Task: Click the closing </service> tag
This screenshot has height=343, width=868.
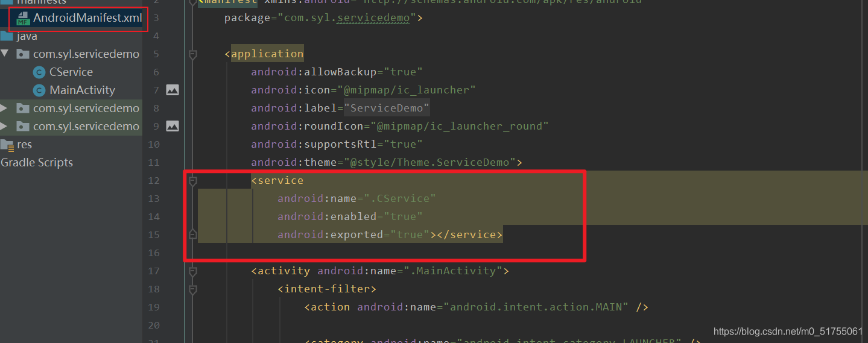Action: (469, 234)
